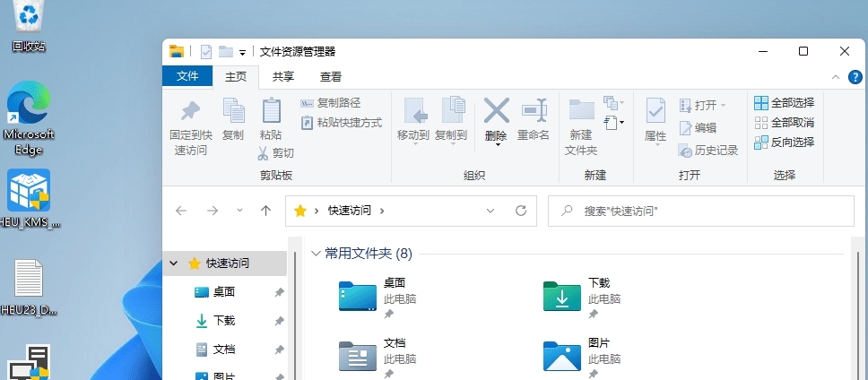Click the Rename (重命名) icon
This screenshot has width=868, height=380.
[534, 110]
